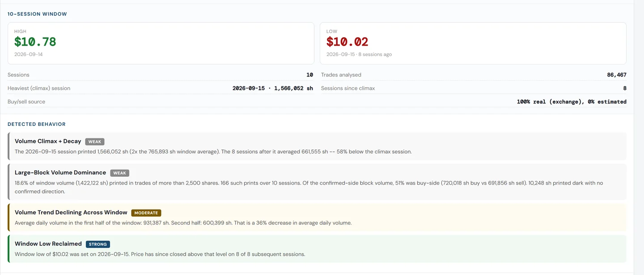Click the trades analysed value 86,467
Image resolution: width=644 pixels, height=275 pixels.
point(617,75)
